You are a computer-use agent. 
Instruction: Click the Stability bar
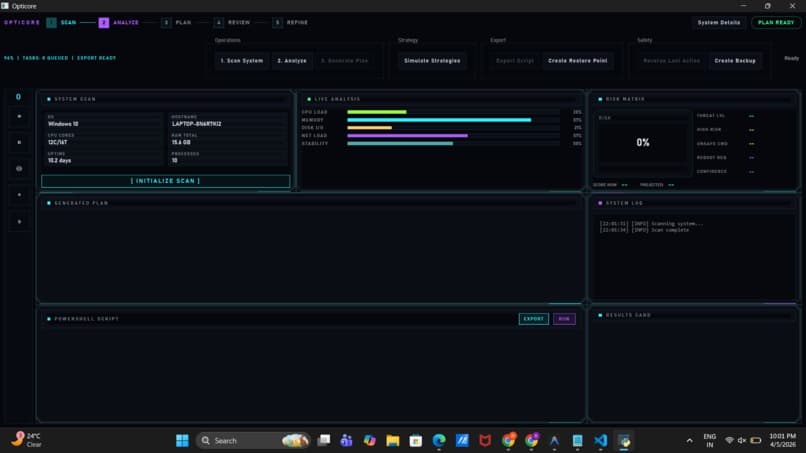[453, 143]
